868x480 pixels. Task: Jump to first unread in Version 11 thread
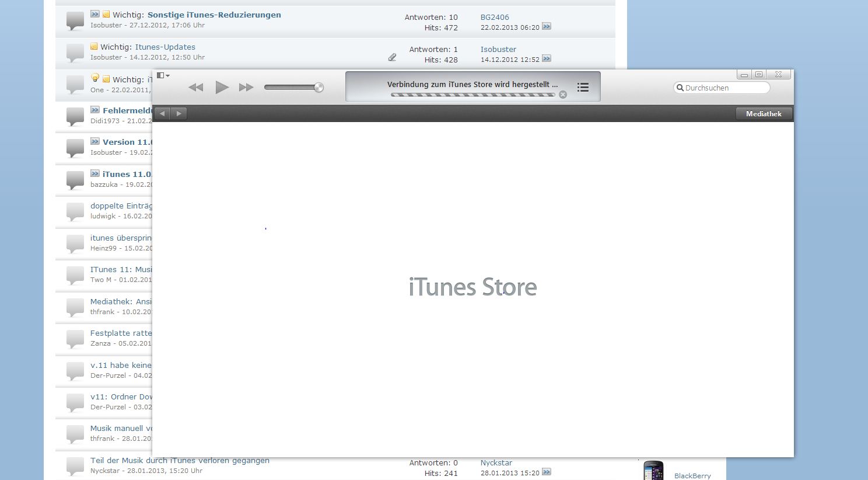[x=95, y=141]
